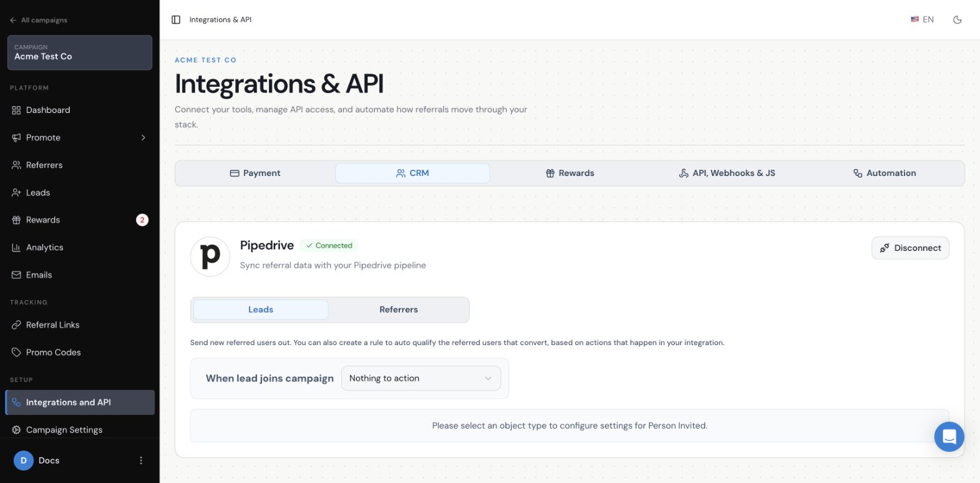The height and width of the screenshot is (483, 980).
Task: Open the Acme Test Co campaign switcher
Action: [x=80, y=52]
